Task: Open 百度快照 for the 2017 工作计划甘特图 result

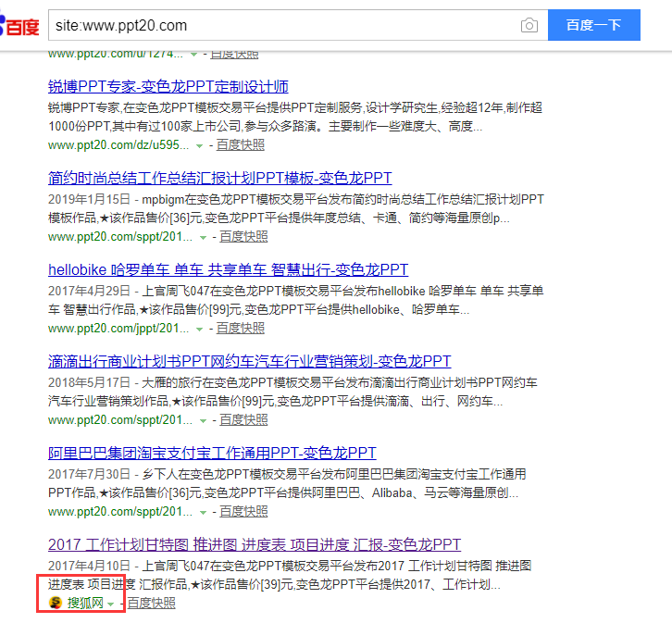Action: 151,603
